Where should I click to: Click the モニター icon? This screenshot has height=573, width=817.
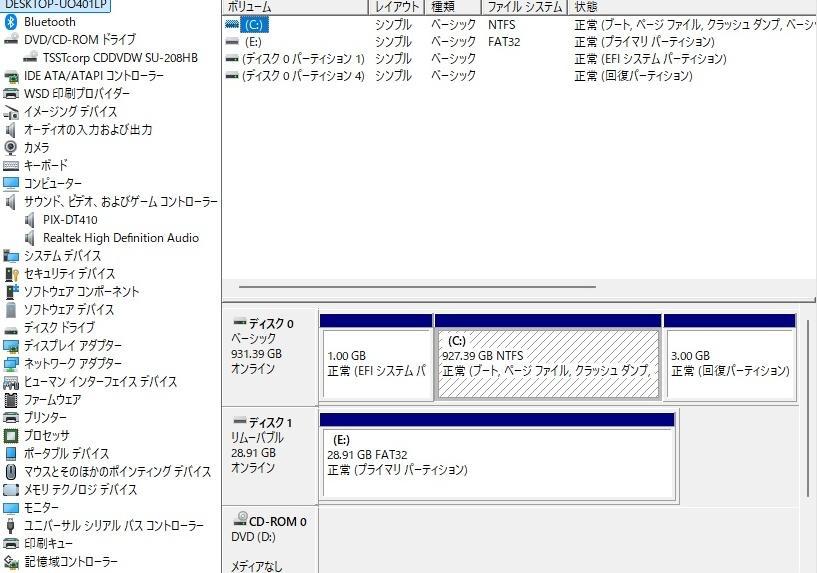10,507
